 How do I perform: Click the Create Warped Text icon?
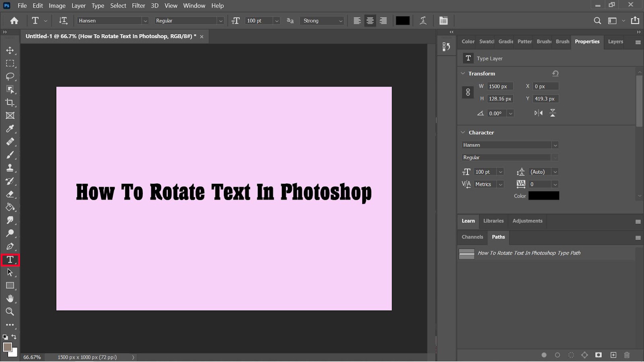[x=423, y=21]
